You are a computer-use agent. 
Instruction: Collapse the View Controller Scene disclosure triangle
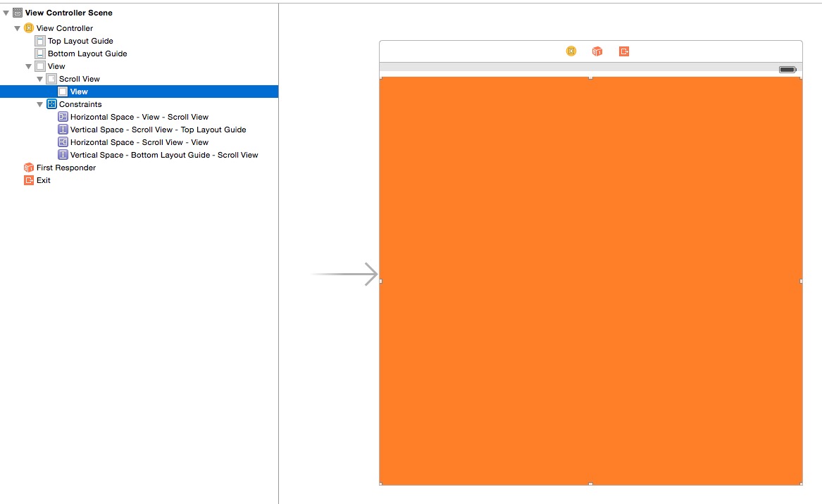click(x=6, y=13)
